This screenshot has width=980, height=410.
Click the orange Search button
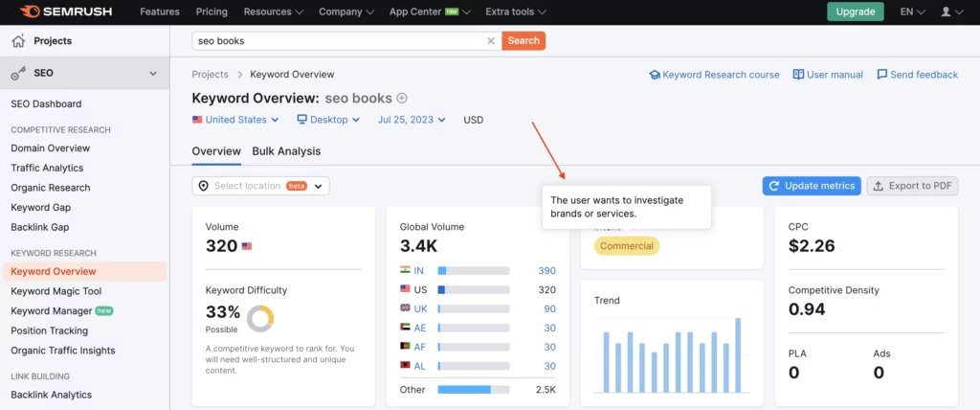pos(523,40)
